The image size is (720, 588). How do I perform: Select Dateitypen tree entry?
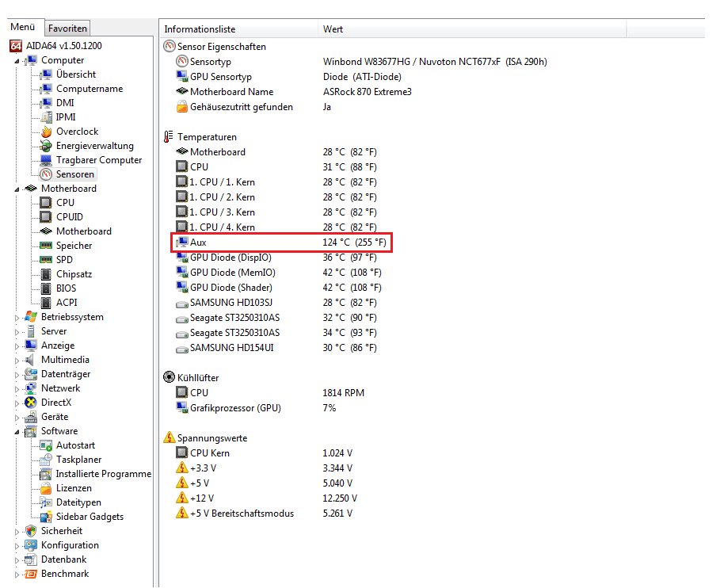tap(78, 502)
